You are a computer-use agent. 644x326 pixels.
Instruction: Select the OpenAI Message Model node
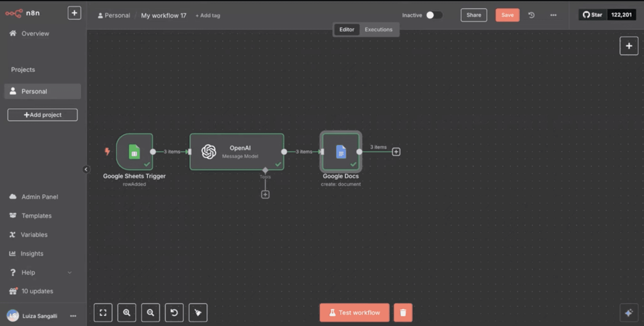point(236,152)
